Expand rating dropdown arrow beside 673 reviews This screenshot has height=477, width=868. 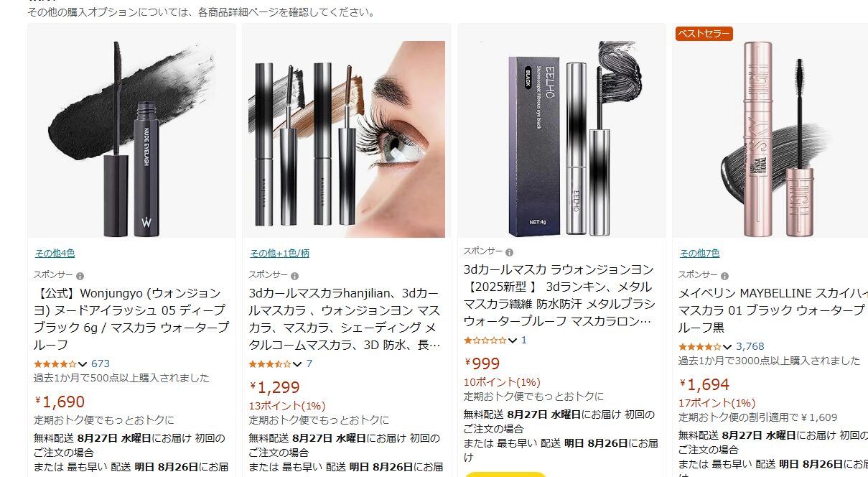point(83,364)
